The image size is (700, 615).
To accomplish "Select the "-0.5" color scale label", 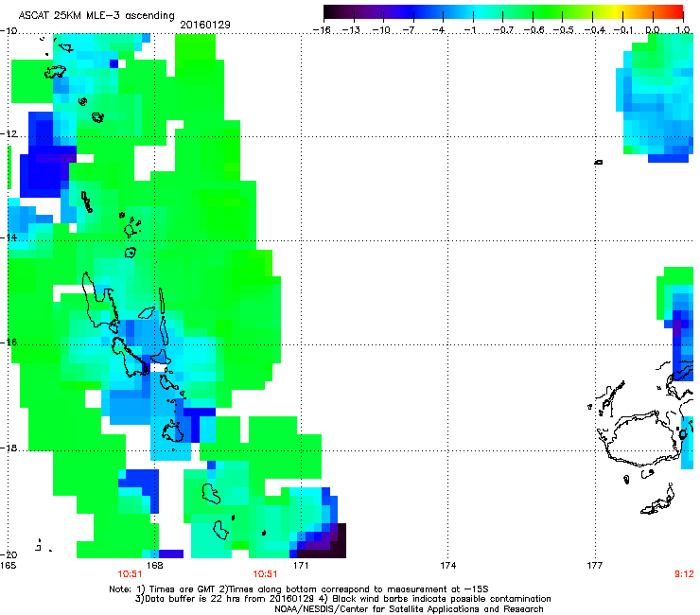I will coord(563,30).
